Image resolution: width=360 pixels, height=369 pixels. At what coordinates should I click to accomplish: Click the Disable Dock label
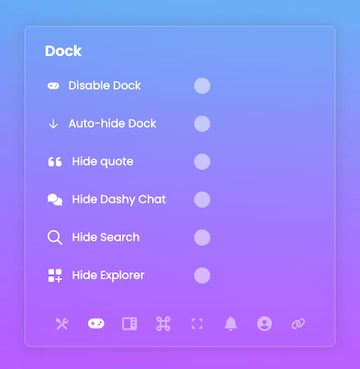[105, 86]
